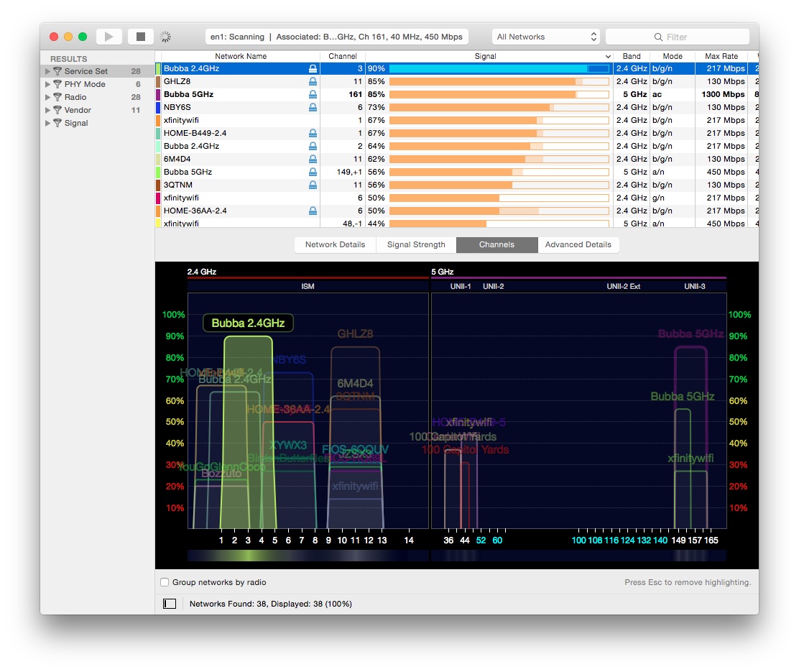
Task: Click the Signal filter funnel icon
Action: 57,123
